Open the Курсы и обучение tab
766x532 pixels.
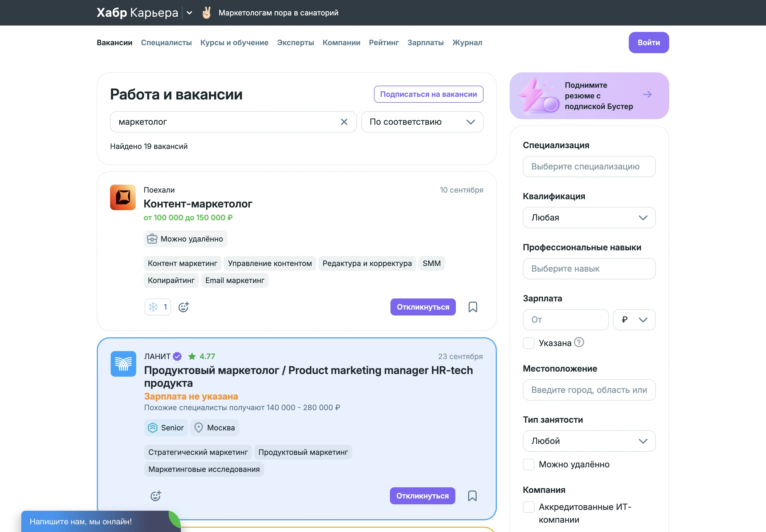click(234, 43)
